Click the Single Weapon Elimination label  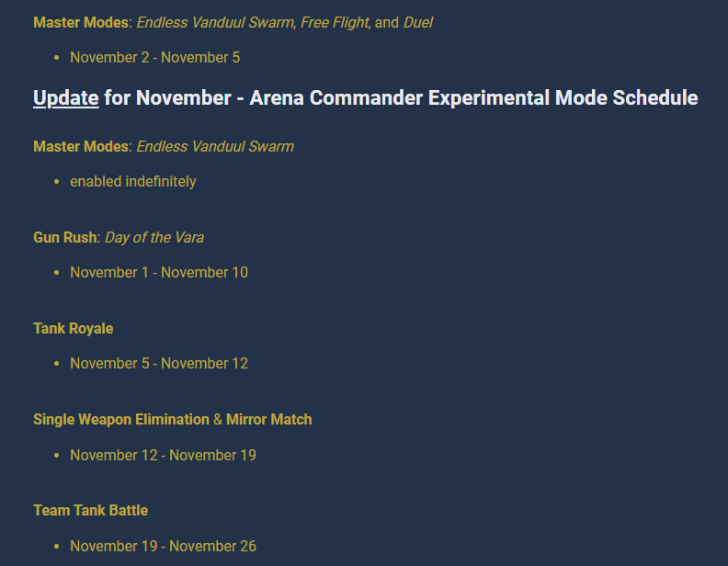tap(121, 419)
